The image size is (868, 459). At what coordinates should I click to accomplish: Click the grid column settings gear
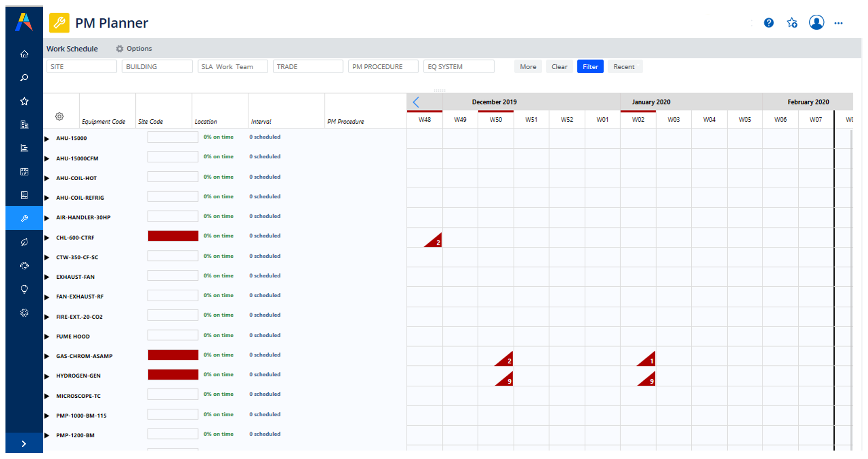[59, 116]
